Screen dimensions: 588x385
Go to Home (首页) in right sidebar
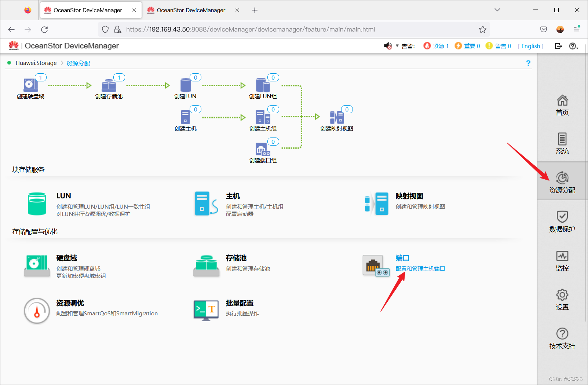pyautogui.click(x=562, y=105)
